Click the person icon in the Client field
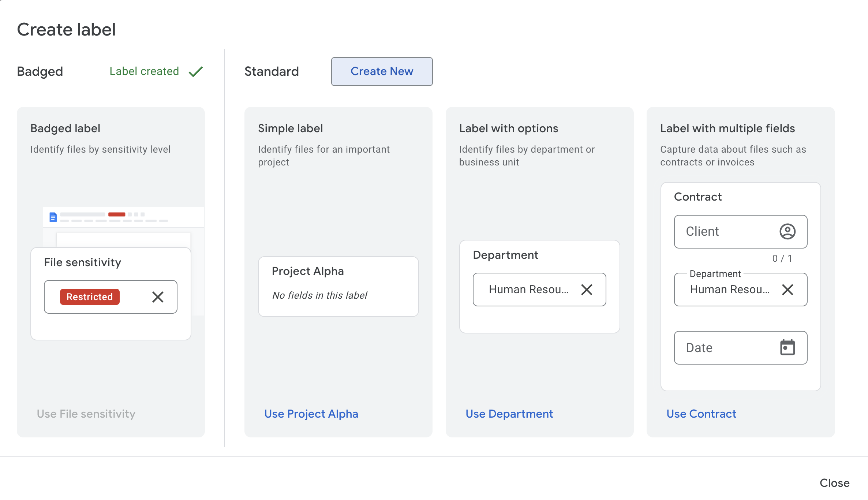The image size is (868, 500). pos(787,232)
